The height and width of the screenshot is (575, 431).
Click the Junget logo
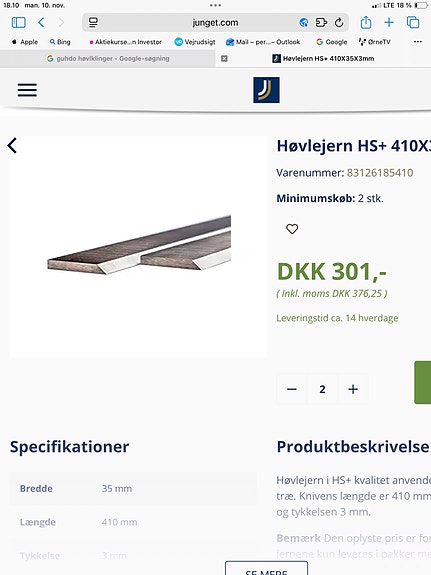(266, 90)
